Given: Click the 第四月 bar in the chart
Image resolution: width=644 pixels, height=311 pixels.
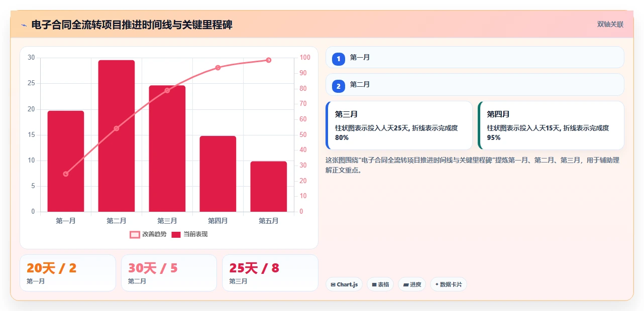Looking at the screenshot, I should [218, 174].
